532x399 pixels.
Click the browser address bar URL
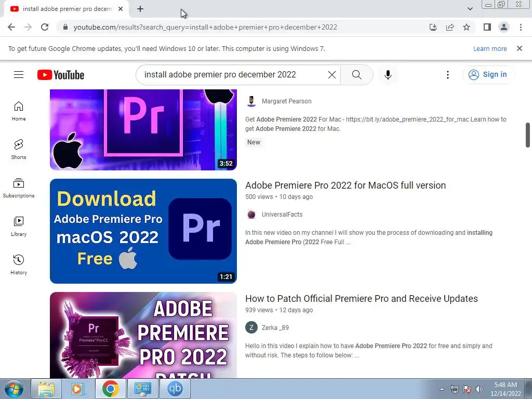pyautogui.click(x=205, y=27)
